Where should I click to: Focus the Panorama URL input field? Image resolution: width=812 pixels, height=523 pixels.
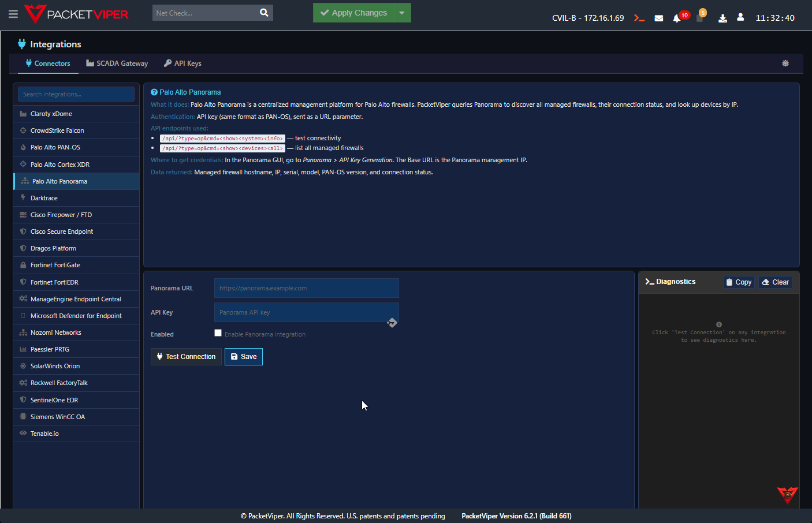coord(306,288)
